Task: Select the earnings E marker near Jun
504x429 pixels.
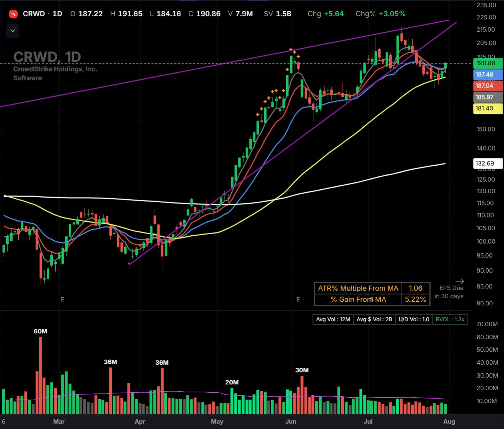Action: tap(298, 299)
